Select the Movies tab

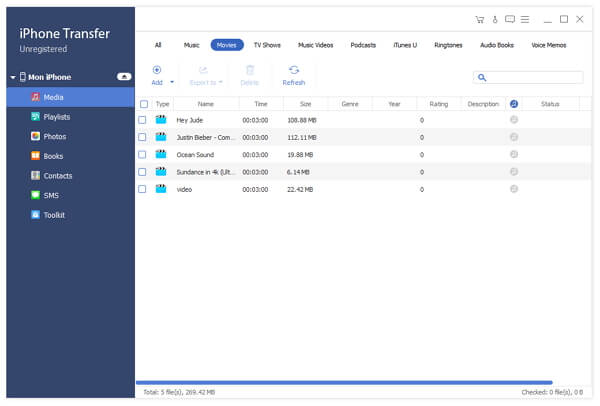pos(227,45)
